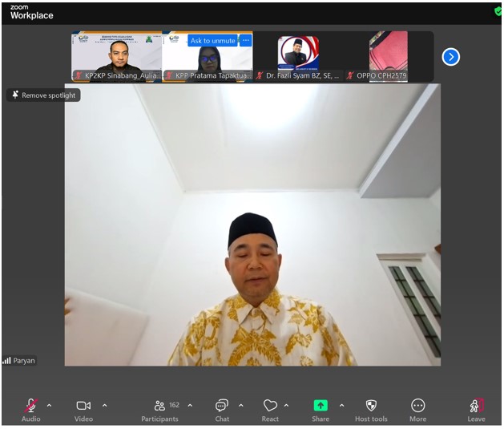504x429 pixels.
Task: Open the three-dot menu on KPP Pratama thumbnail
Action: (x=246, y=41)
